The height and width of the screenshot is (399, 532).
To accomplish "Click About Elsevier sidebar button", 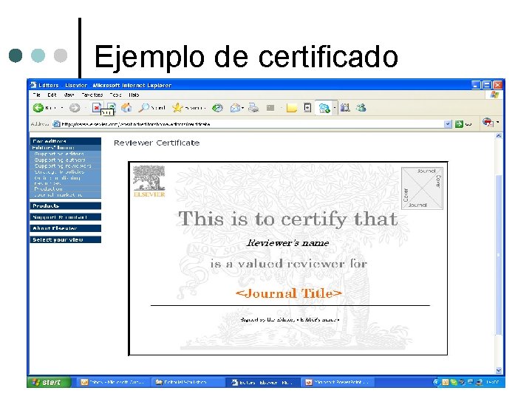I will [x=66, y=228].
